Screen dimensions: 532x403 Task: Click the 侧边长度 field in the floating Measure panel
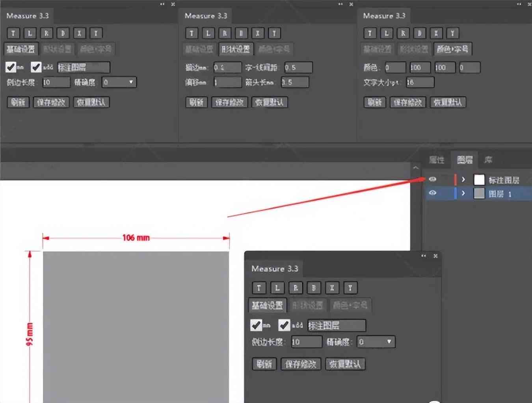point(307,342)
